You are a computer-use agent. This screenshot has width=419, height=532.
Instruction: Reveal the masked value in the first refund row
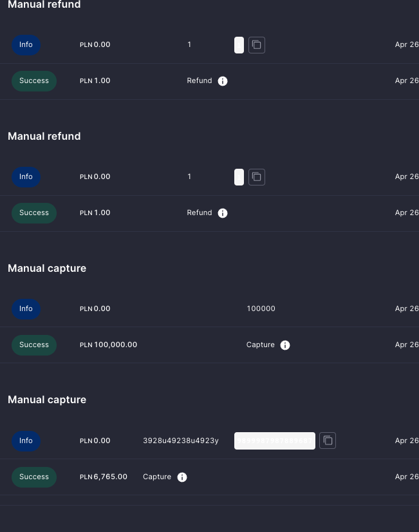[239, 45]
